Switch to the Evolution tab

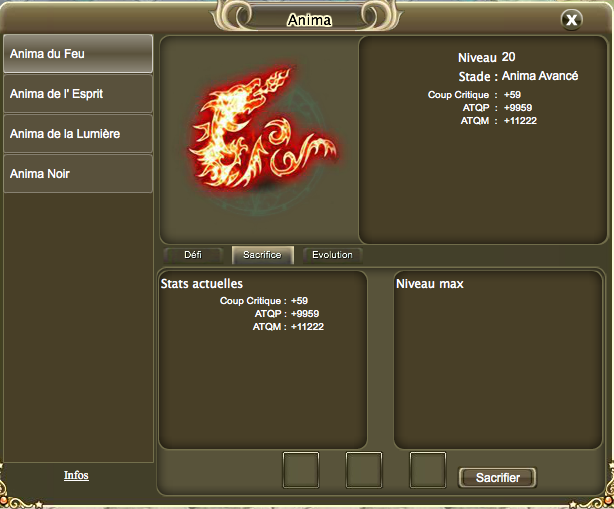pos(332,255)
